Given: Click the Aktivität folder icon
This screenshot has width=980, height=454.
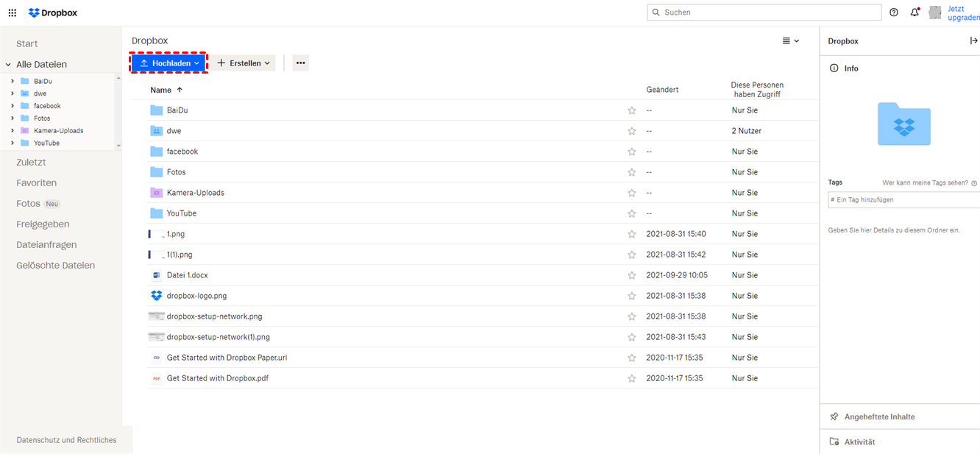Looking at the screenshot, I should click(834, 441).
